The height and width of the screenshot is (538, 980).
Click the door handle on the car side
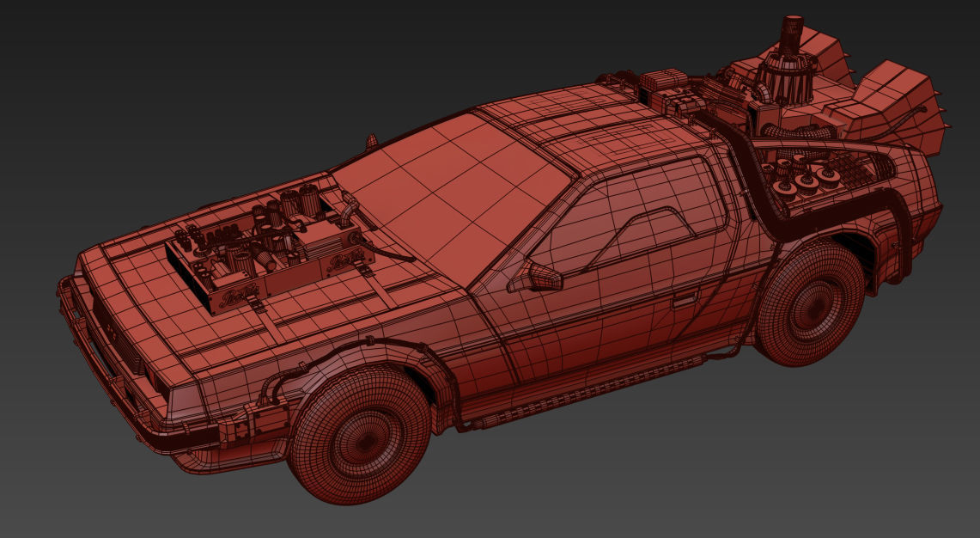(684, 300)
